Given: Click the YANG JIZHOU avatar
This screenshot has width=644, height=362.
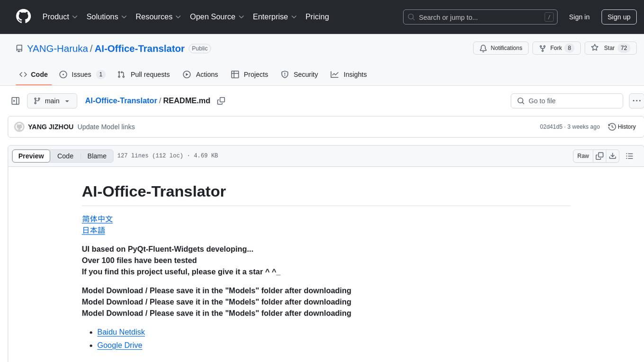Looking at the screenshot, I should tap(19, 127).
